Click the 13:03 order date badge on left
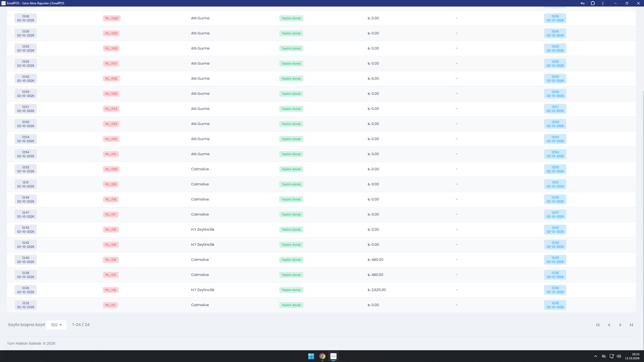 tap(25, 48)
